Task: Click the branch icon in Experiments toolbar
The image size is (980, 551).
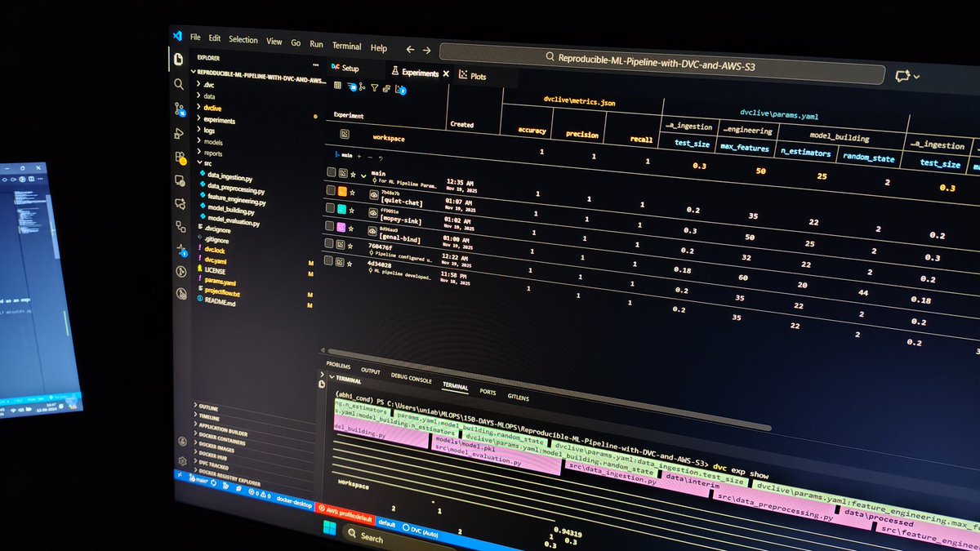Action: 362,87
